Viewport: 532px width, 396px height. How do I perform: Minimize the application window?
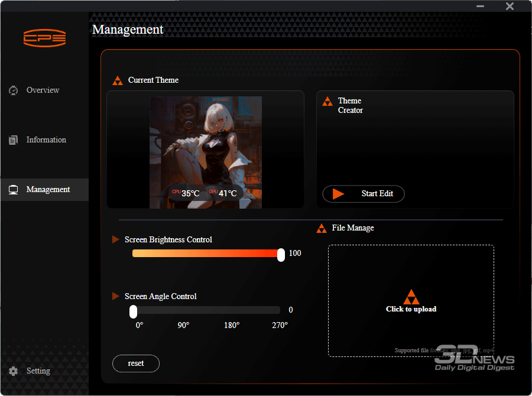(x=480, y=6)
